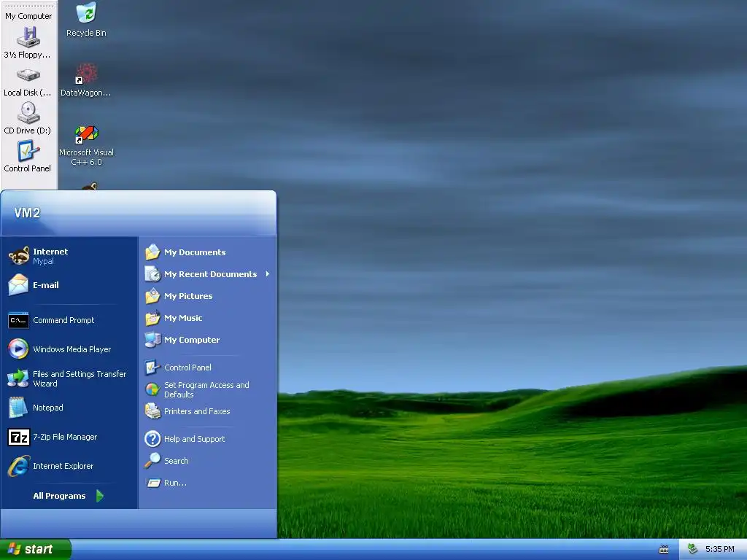Viewport: 747px width, 560px height.
Task: Open My Documents in Start menu
Action: coord(207,252)
